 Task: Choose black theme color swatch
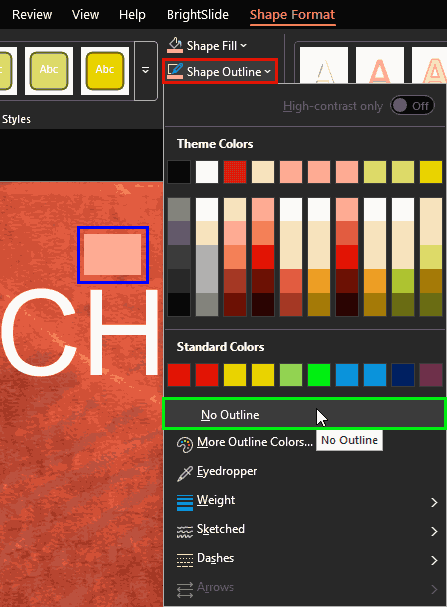click(x=179, y=172)
